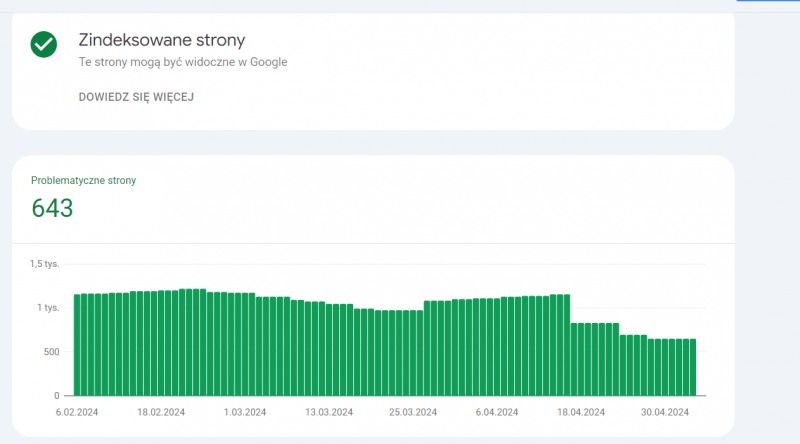Click the 643 problematic pages count

pyautogui.click(x=52, y=208)
